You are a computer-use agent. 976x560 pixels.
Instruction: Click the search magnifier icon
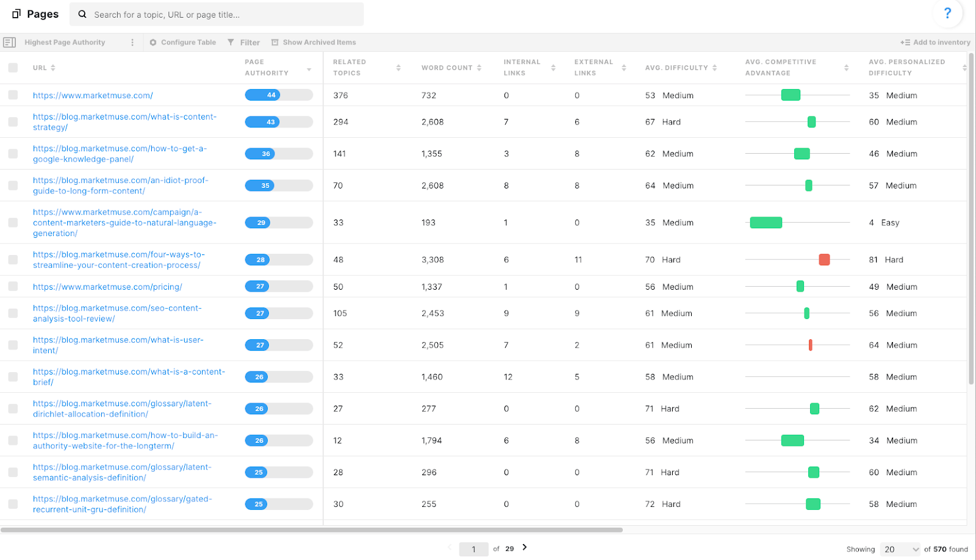[82, 13]
